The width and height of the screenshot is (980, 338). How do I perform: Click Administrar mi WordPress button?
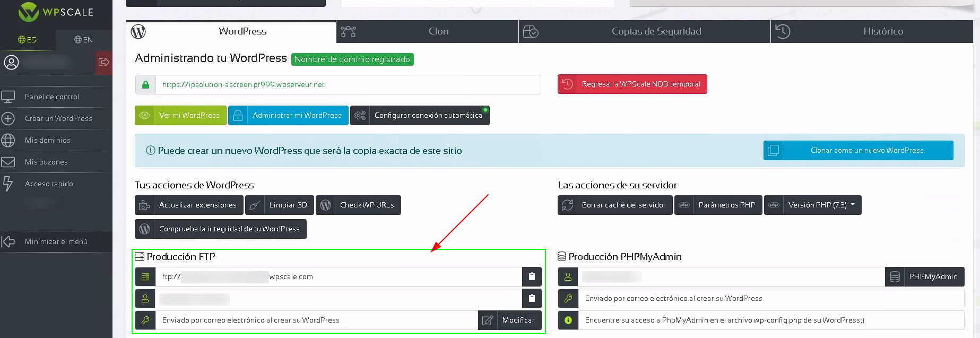[x=288, y=115]
